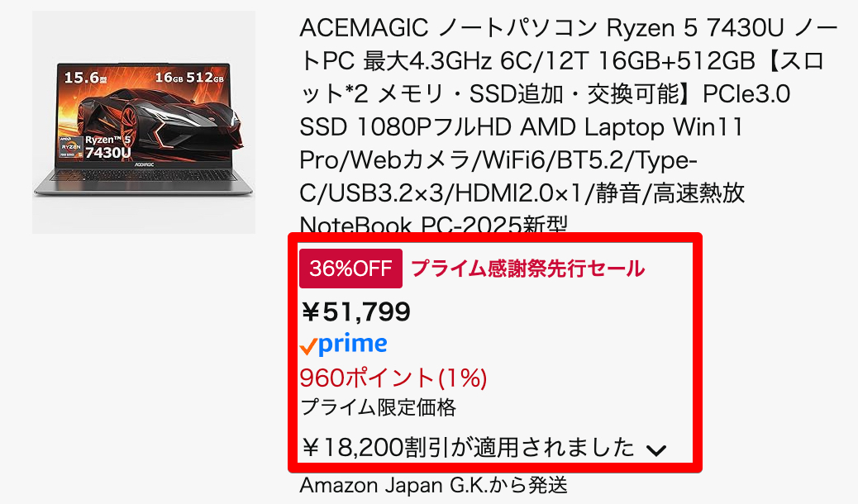Click ￥18,200割引が適用されました discount text
Screen dimensions: 858x504
468,448
